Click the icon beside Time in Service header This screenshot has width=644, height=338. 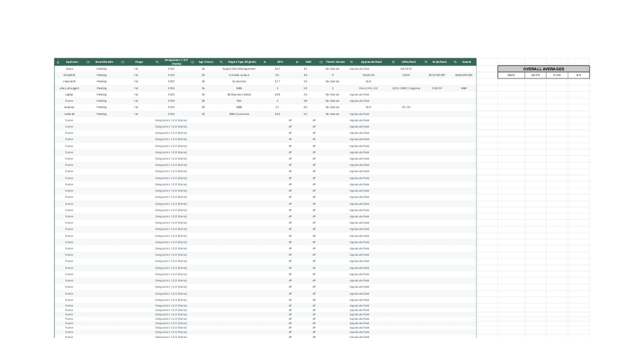tap(321, 62)
